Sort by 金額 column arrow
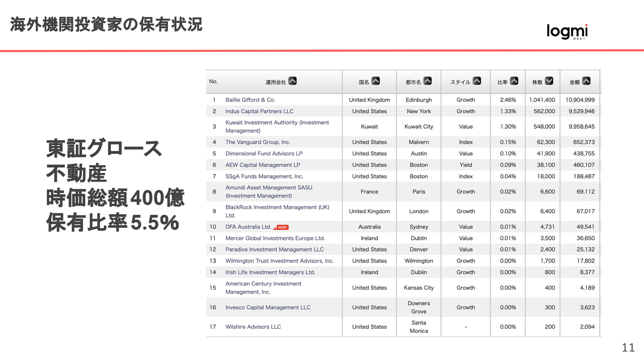This screenshot has width=644, height=362. (x=586, y=81)
